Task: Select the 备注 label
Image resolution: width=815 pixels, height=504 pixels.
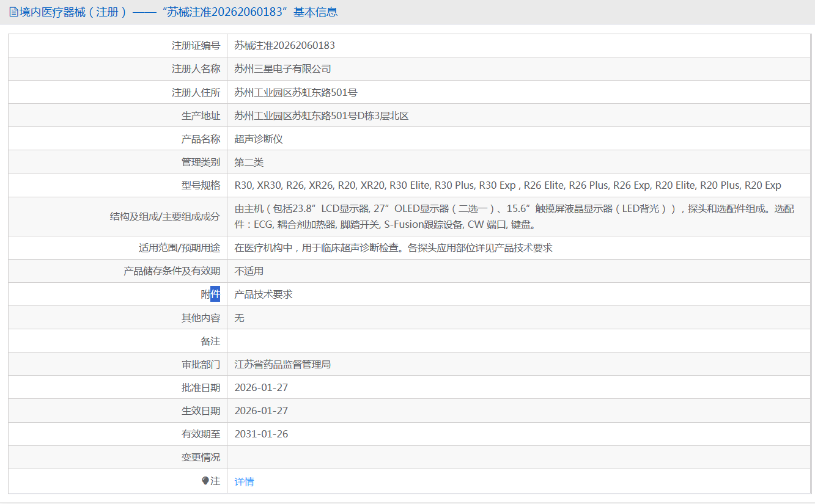Action: click(210, 341)
